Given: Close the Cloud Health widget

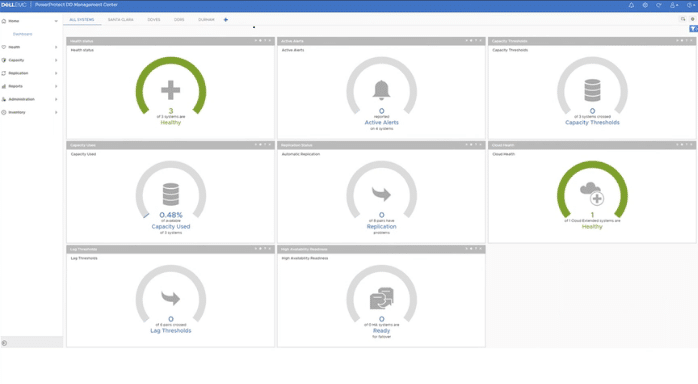Looking at the screenshot, I should [x=691, y=145].
